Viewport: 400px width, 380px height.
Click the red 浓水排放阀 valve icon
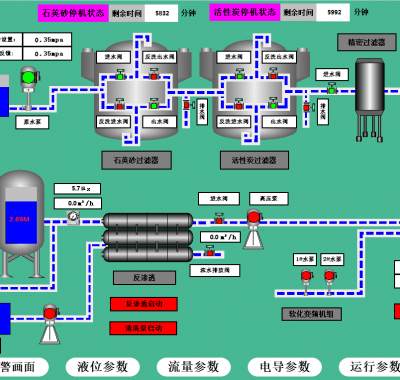[x=210, y=251]
